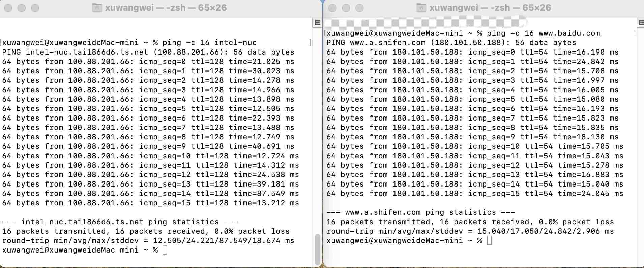Click the right line with time=15.043 ms
Viewport: 644px width, 268px height.
click(x=475, y=156)
